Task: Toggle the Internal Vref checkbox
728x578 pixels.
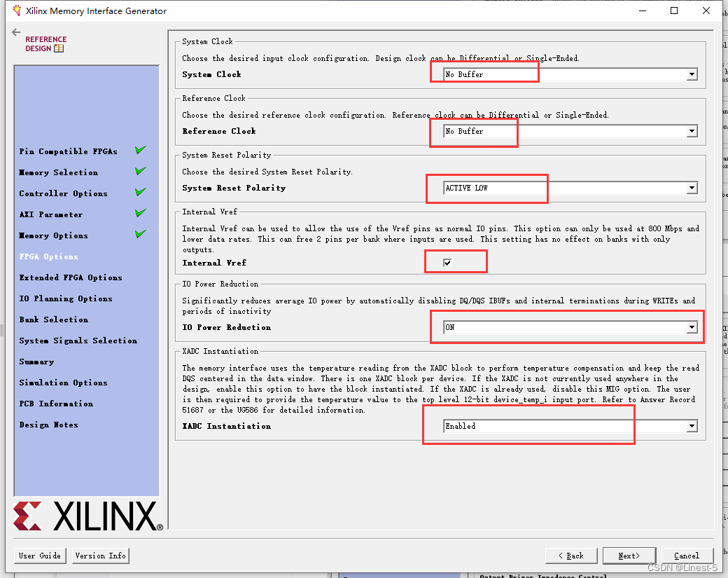Action: (x=447, y=263)
